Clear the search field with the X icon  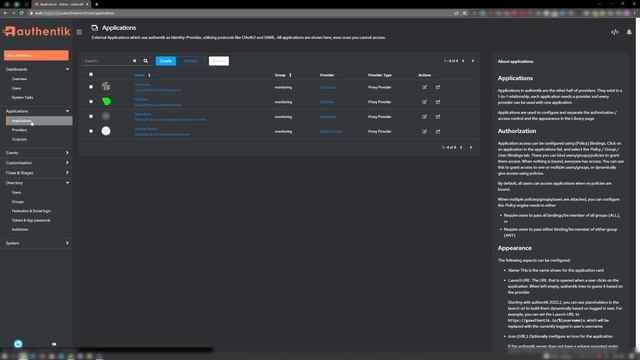(134, 61)
